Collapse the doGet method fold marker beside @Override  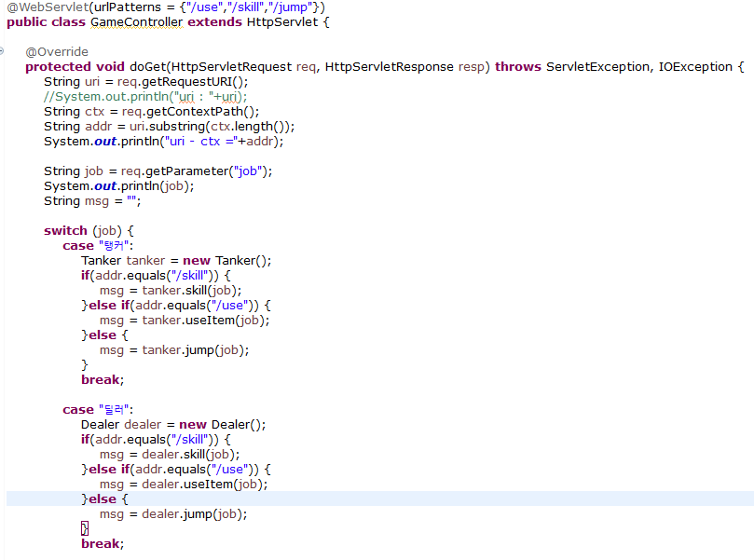(2, 51)
